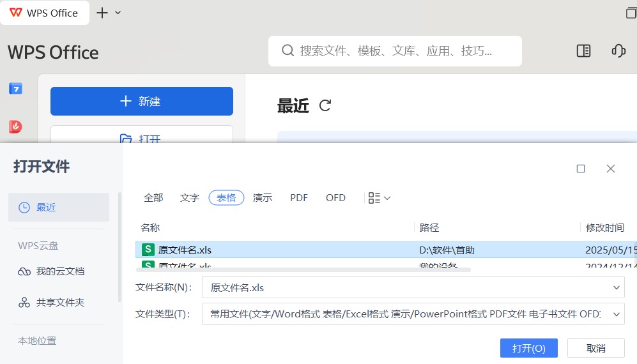Add a new tab with plus icon
Image resolution: width=637 pixels, height=364 pixels.
[102, 13]
